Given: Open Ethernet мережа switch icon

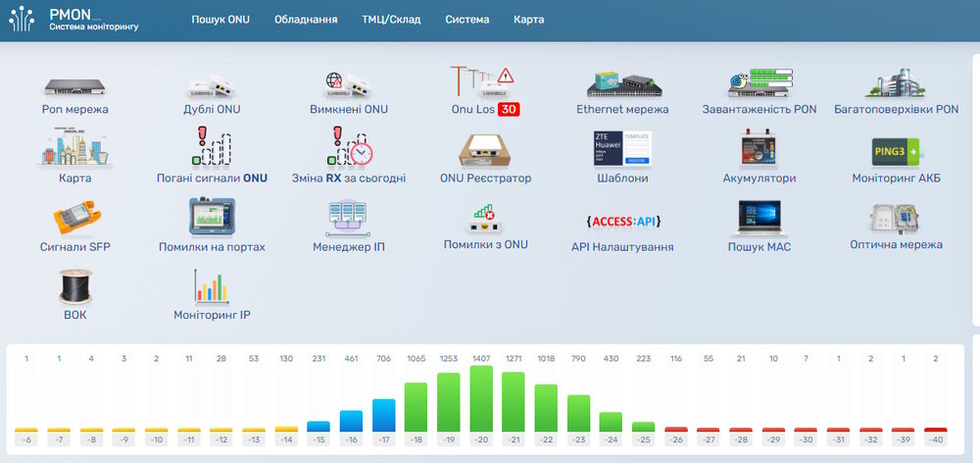Looking at the screenshot, I should pyautogui.click(x=622, y=83).
